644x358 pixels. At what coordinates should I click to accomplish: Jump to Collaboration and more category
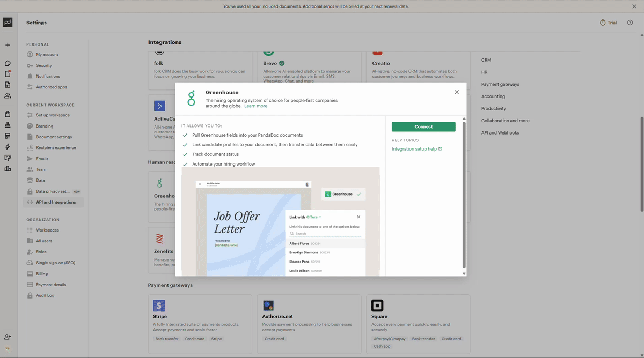pyautogui.click(x=506, y=121)
